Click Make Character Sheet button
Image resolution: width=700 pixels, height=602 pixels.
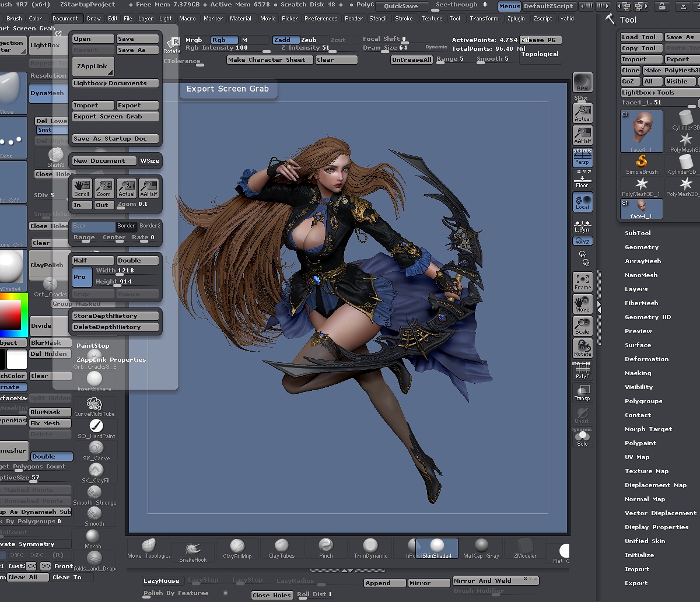(x=269, y=60)
